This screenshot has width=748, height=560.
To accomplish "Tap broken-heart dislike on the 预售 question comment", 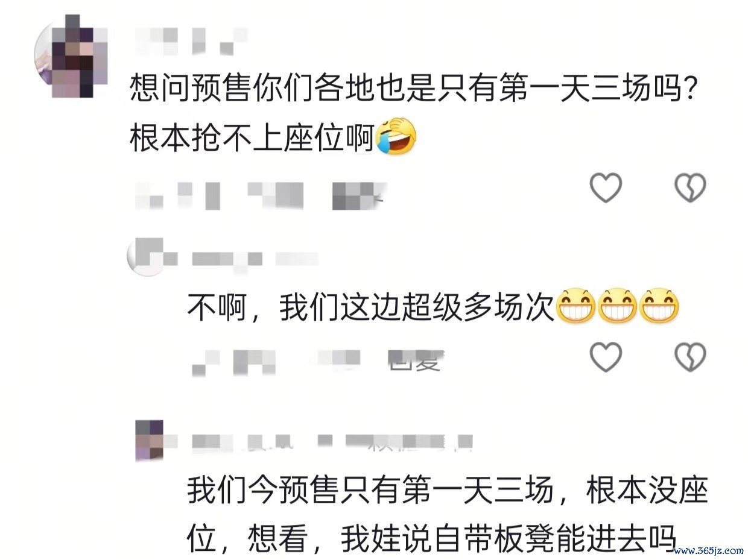I will click(x=690, y=187).
